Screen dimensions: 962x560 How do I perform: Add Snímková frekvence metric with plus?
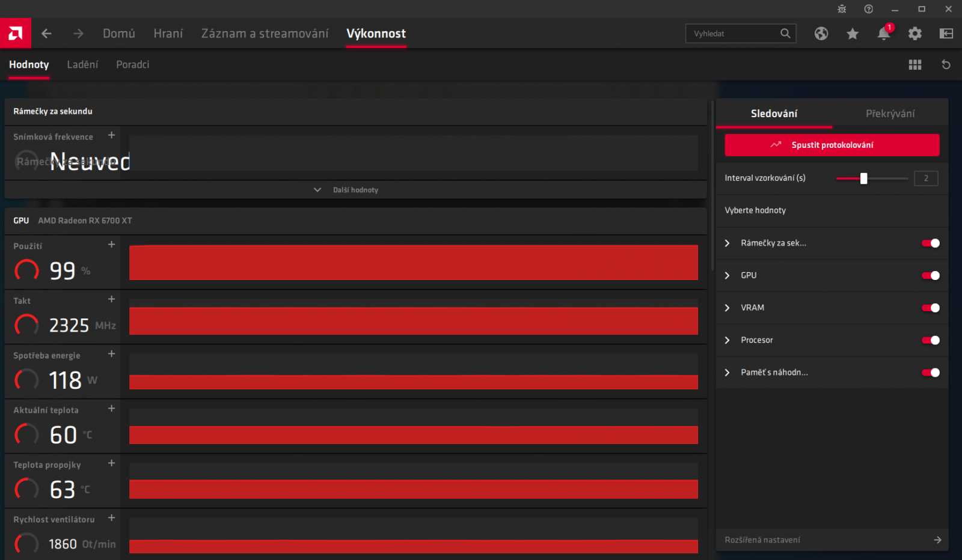pyautogui.click(x=111, y=135)
